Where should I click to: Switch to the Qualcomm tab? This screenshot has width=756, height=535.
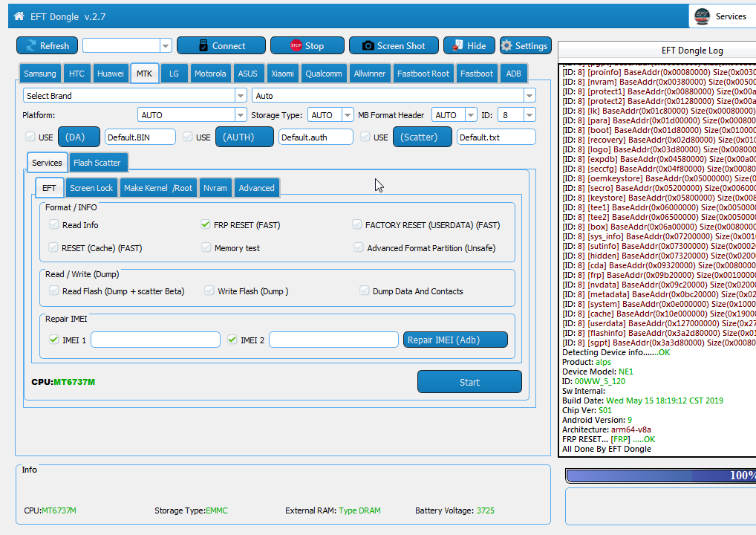pos(324,74)
